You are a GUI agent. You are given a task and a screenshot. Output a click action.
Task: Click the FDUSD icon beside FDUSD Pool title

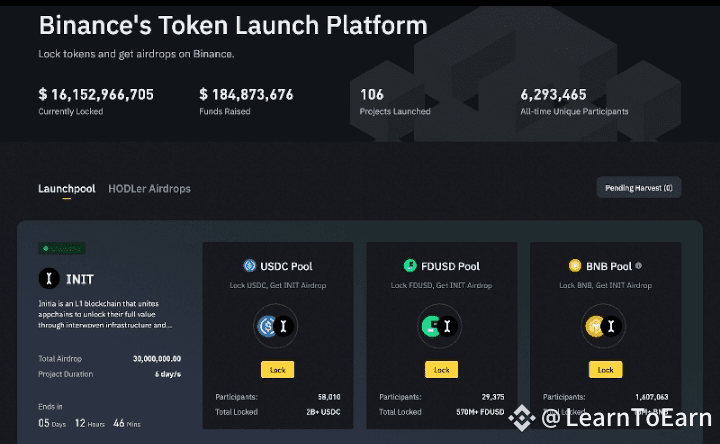click(410, 265)
